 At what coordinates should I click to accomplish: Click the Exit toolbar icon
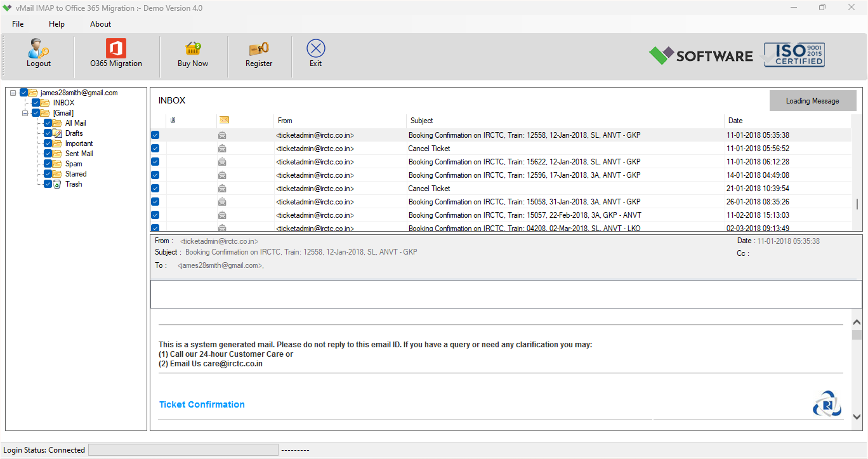tap(316, 48)
